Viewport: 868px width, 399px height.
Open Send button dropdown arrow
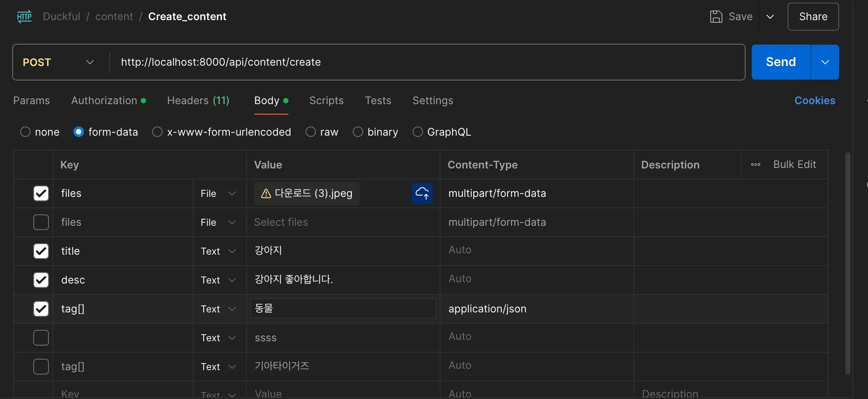[825, 62]
